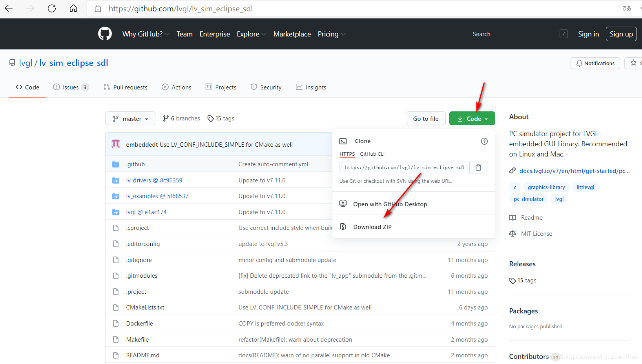
Task: Open the Security tab
Action: tap(266, 87)
